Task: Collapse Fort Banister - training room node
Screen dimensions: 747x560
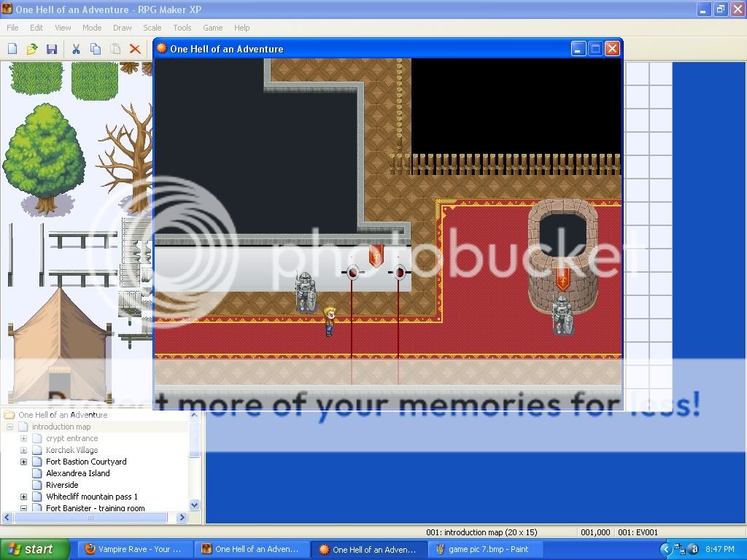Action: (x=23, y=508)
